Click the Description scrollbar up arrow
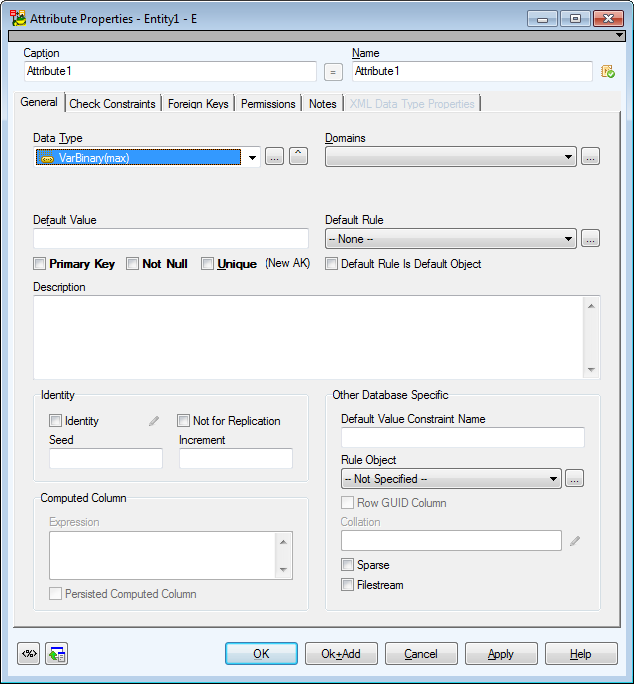Viewport: 634px width, 684px height. coord(591,306)
